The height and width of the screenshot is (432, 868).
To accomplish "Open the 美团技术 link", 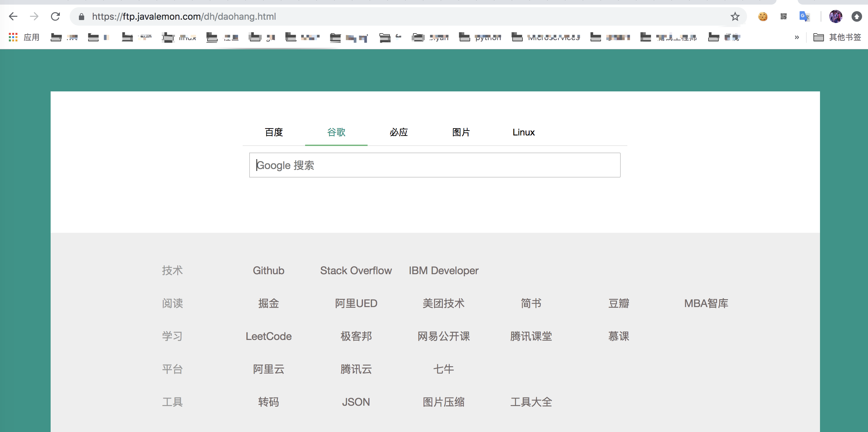I will (444, 303).
